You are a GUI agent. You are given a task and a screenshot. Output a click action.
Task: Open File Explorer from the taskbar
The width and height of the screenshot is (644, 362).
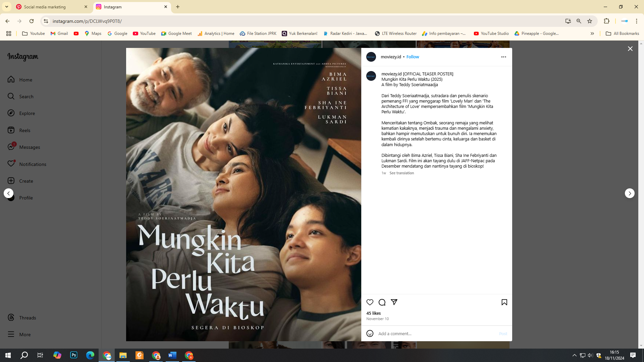123,355
